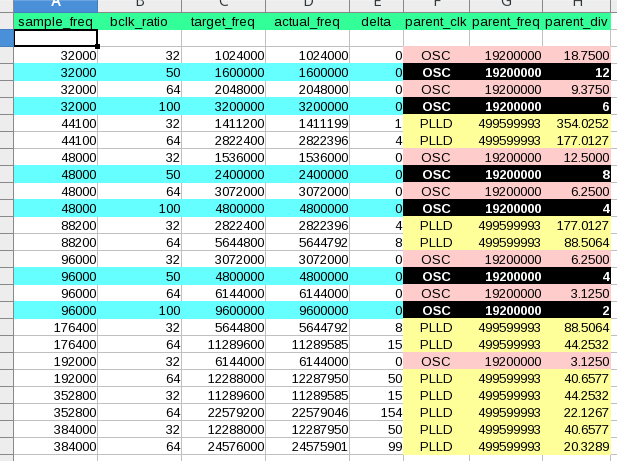617x461 pixels.
Task: Select the black parent_div cell showing 12
Action: pyautogui.click(x=576, y=72)
